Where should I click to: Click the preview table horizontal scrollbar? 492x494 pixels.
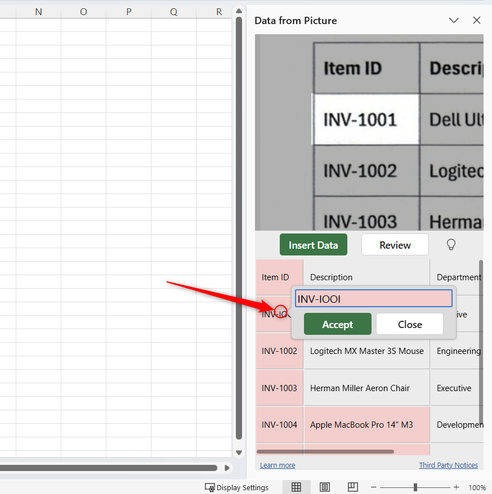325,452
